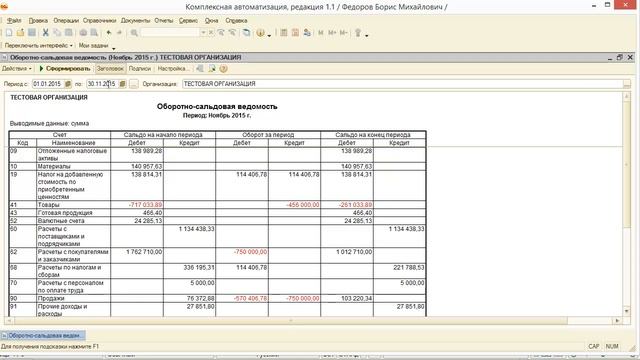Viewport: 640px width, 360px height.
Task: Click the Материалы row name cell
Action: [73, 166]
